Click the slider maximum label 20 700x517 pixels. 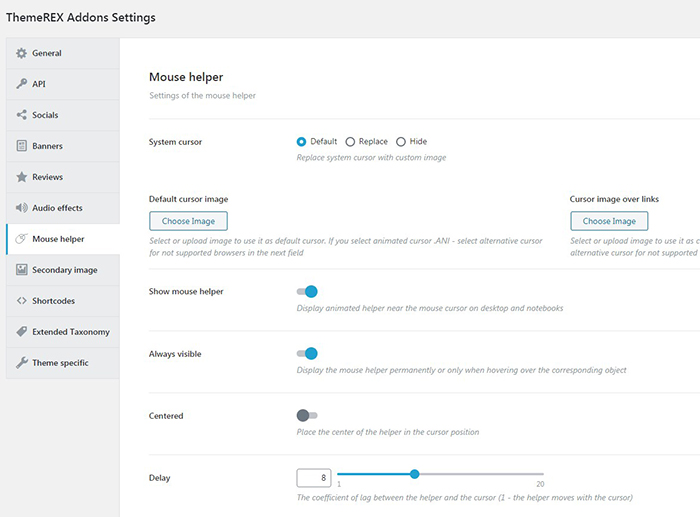[540, 484]
